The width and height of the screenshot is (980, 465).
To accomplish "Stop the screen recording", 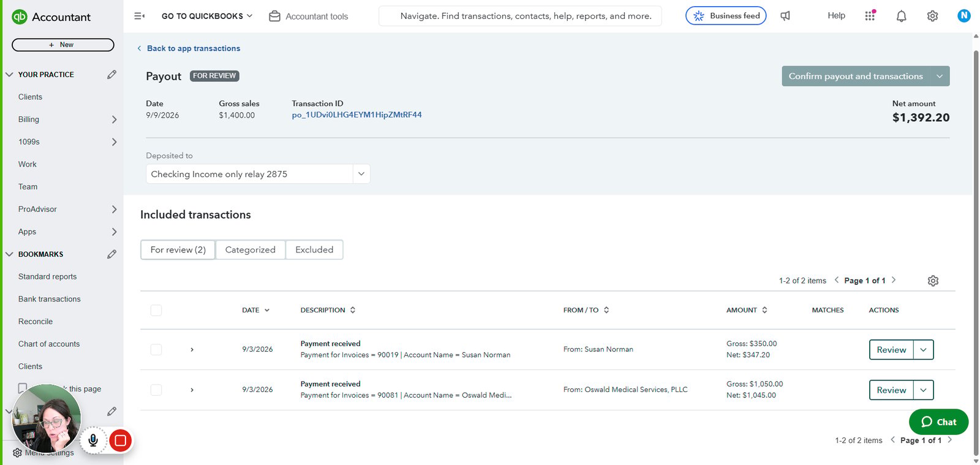I will (121, 440).
